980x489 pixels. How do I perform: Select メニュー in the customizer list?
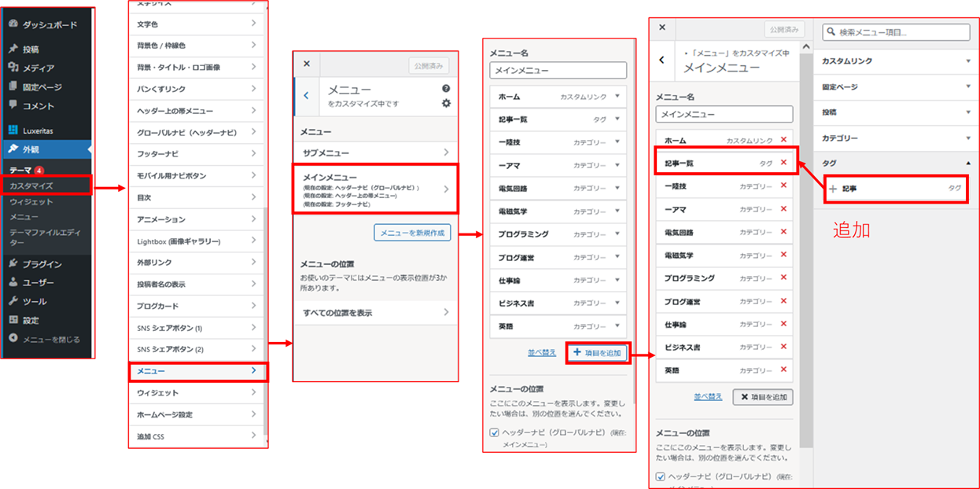point(197,371)
